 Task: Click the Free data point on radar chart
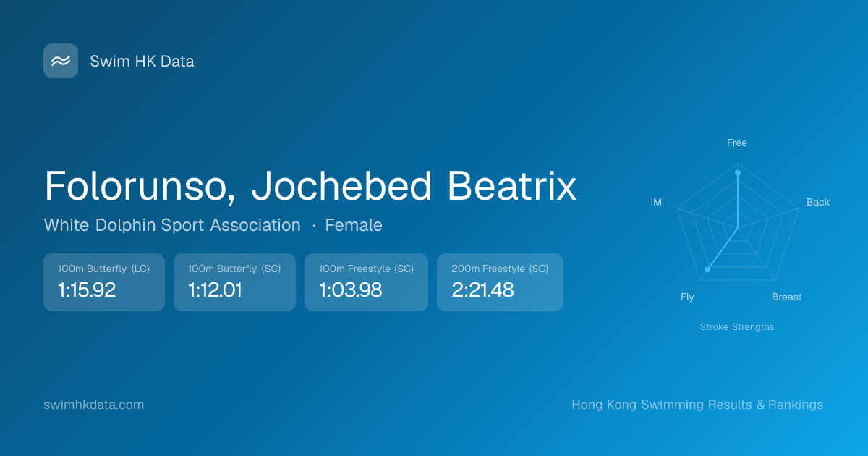738,173
